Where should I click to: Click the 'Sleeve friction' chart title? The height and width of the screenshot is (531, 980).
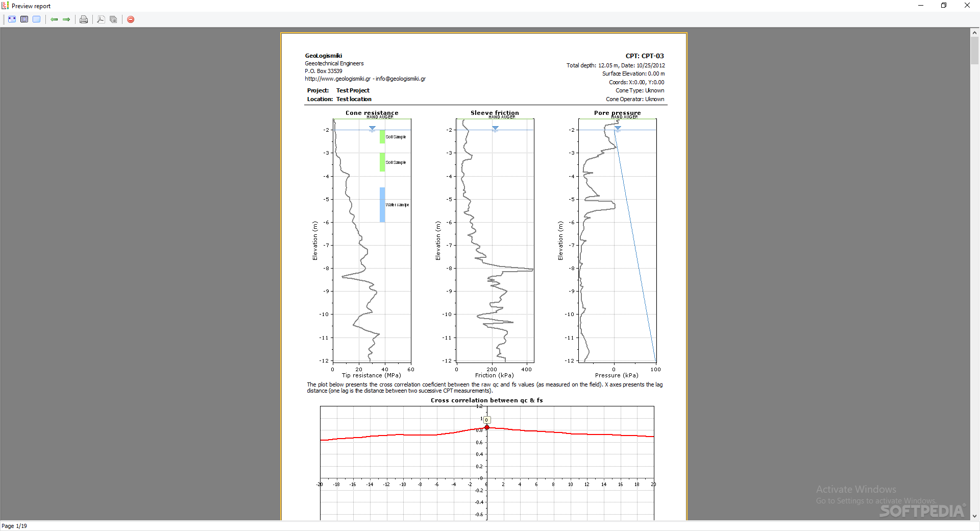495,113
